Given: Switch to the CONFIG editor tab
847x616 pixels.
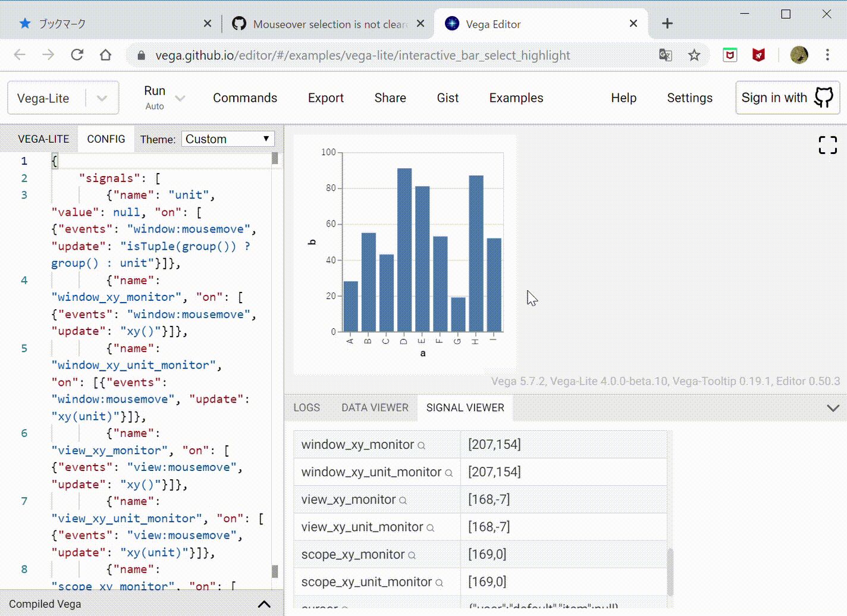Looking at the screenshot, I should 106,139.
